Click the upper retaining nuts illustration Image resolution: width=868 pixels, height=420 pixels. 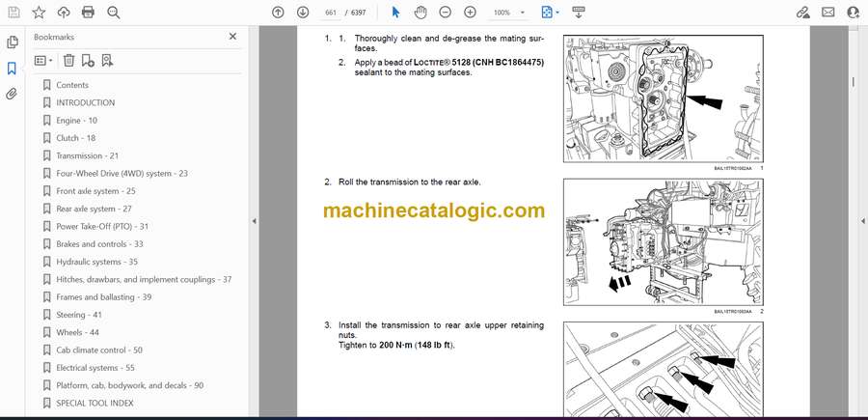pyautogui.click(x=664, y=369)
